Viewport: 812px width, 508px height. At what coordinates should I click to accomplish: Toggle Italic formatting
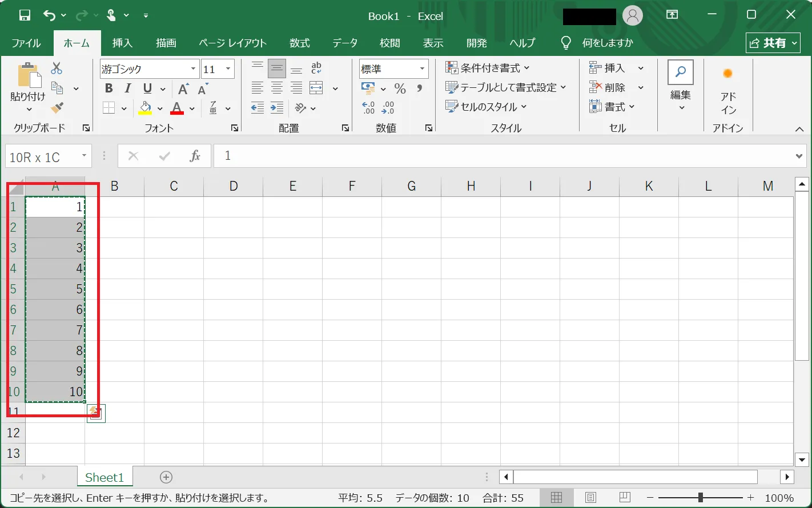point(128,88)
